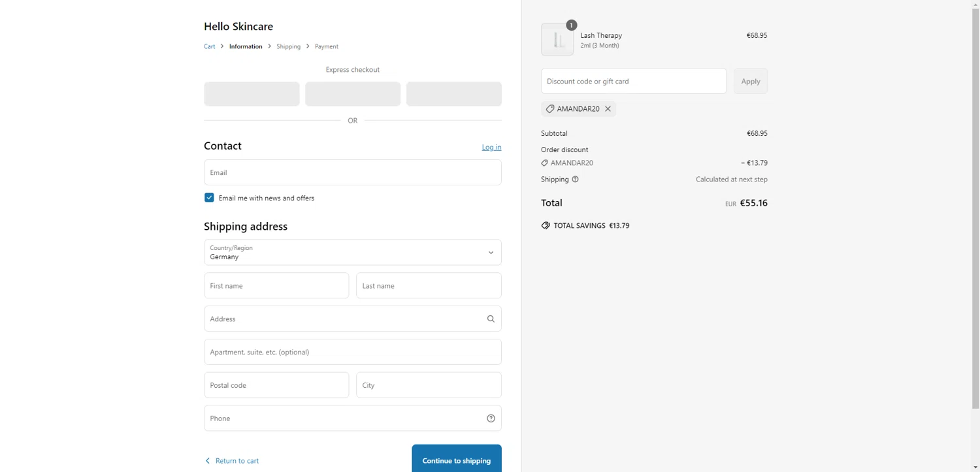
Task: Focus the Apartment, suite, etc. field
Action: tap(353, 352)
